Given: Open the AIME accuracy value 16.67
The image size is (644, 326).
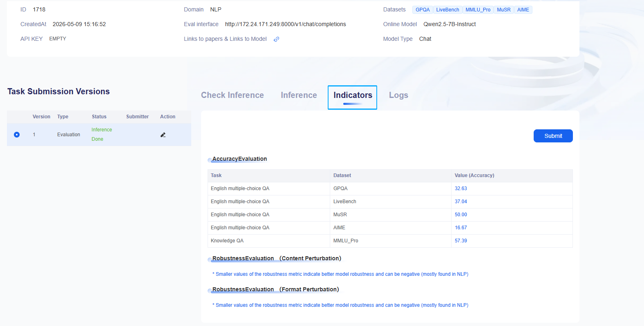Looking at the screenshot, I should click(461, 228).
